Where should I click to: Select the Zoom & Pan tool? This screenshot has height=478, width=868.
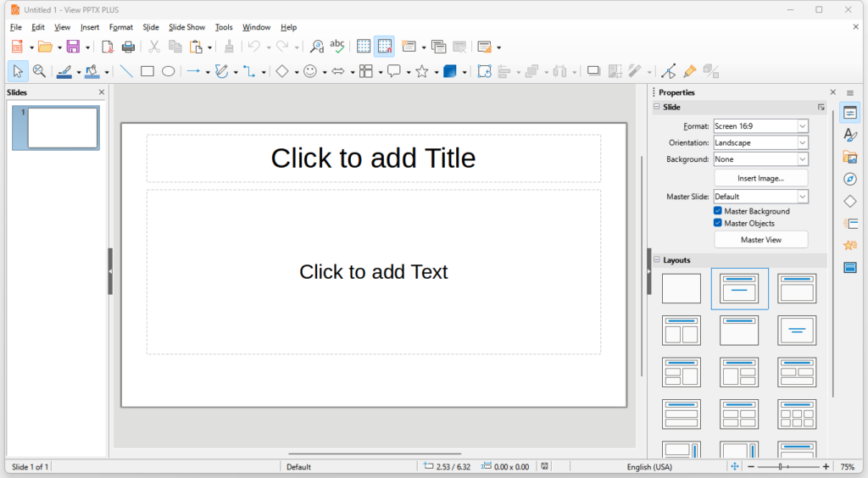pyautogui.click(x=39, y=71)
